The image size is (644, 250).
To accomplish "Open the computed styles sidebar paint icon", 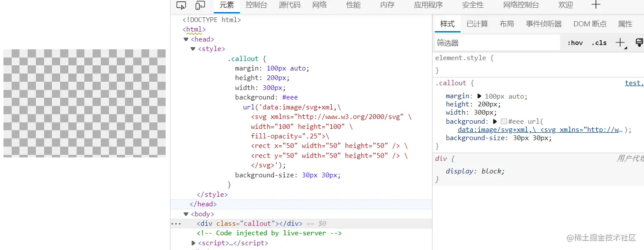I will 639,42.
